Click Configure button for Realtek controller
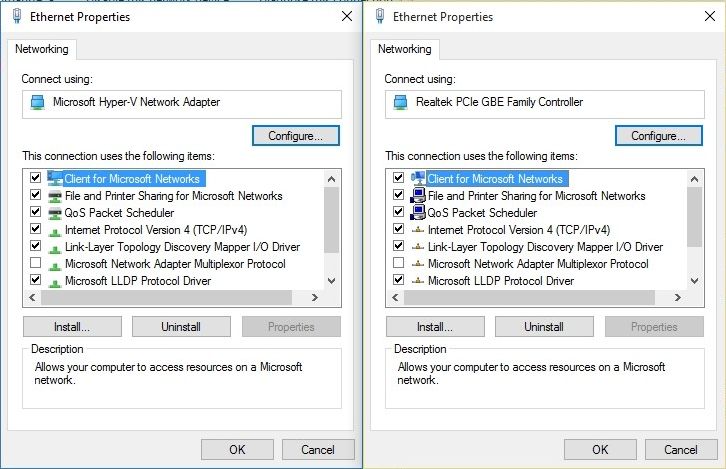The height and width of the screenshot is (469, 726). (658, 136)
